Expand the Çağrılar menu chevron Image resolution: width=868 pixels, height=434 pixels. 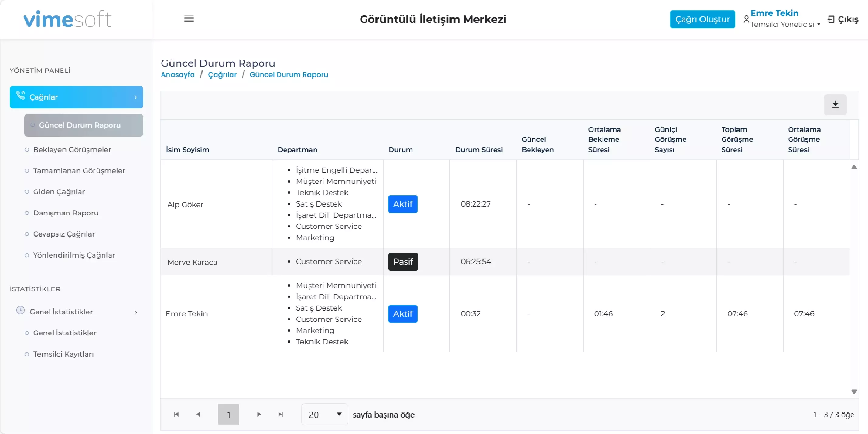[x=136, y=97]
